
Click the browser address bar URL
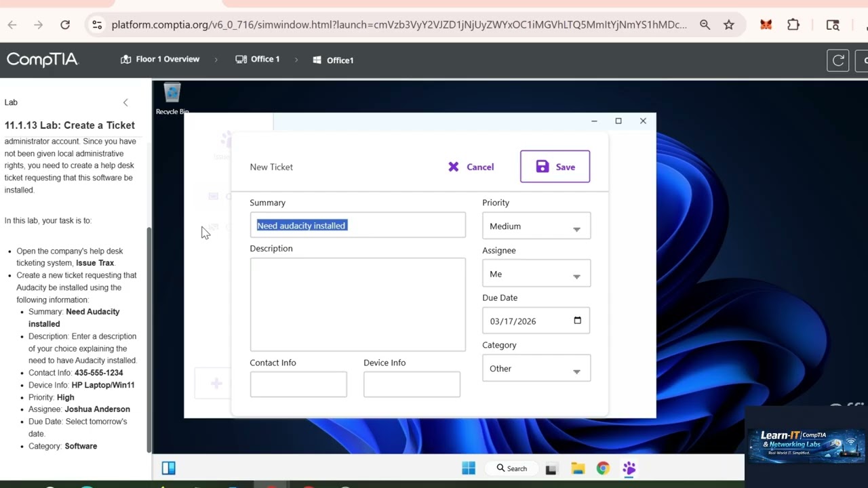click(x=399, y=25)
